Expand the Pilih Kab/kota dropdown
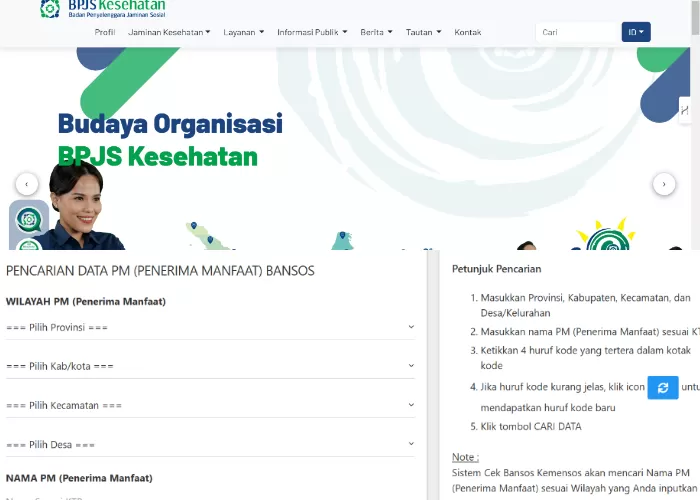The image size is (700, 500). (x=210, y=366)
